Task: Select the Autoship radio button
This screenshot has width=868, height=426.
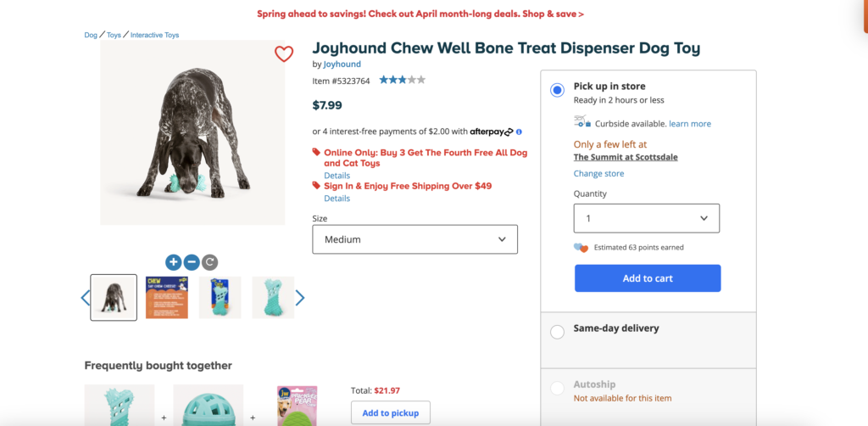Action: point(557,389)
